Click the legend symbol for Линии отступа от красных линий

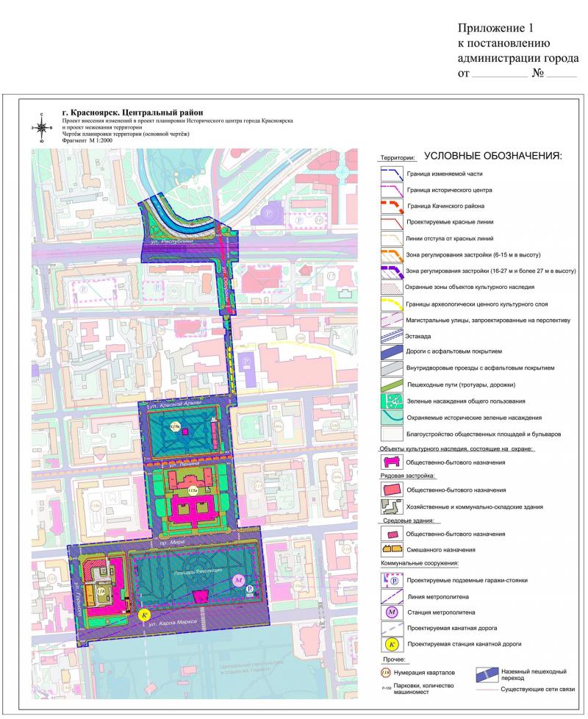click(x=392, y=238)
